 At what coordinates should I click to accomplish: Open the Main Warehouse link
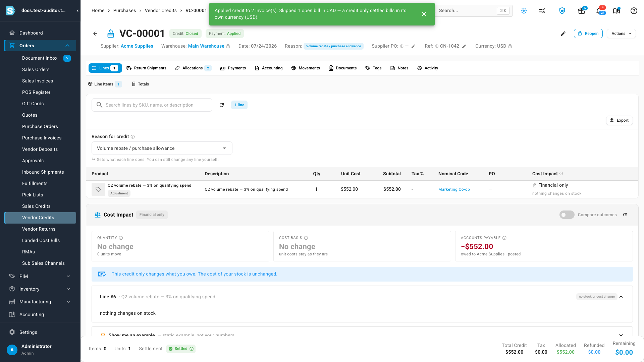point(206,46)
